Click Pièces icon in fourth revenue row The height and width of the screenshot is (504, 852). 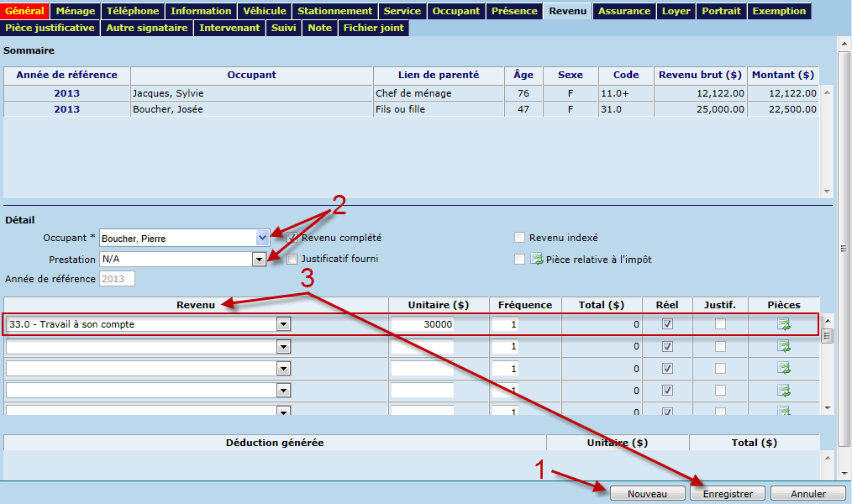click(784, 390)
